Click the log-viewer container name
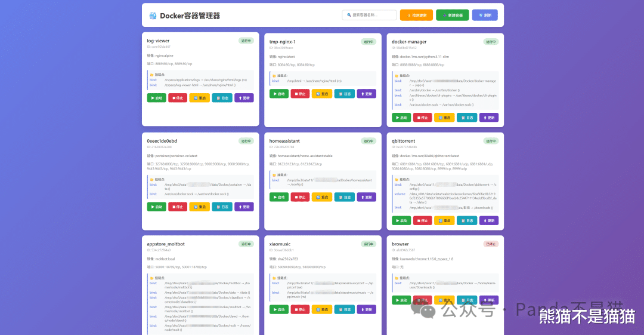The image size is (644, 335). tap(158, 41)
